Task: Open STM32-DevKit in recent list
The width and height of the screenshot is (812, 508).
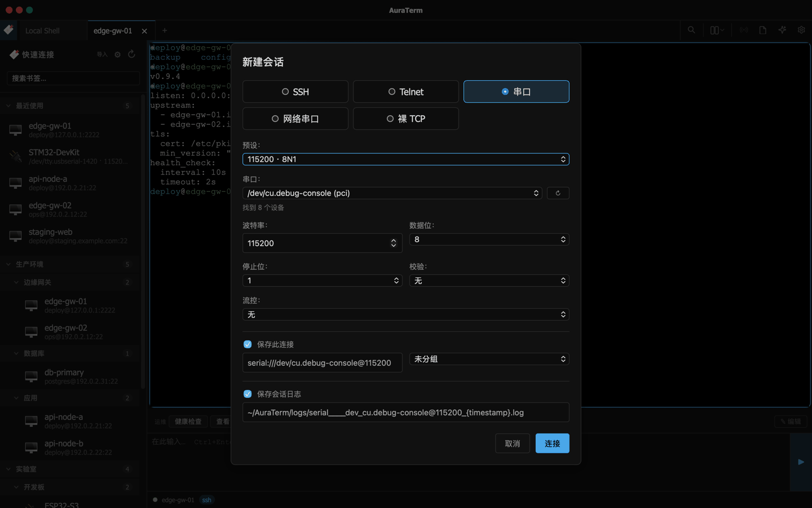Action: [70, 156]
